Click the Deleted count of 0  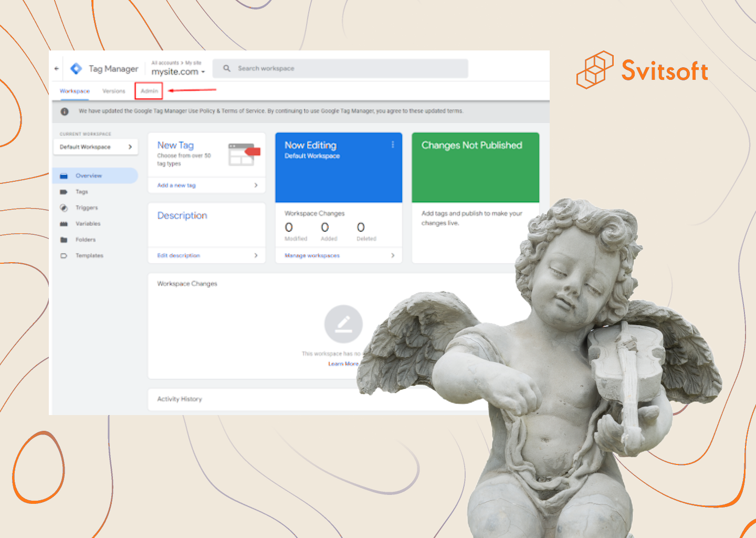click(x=361, y=227)
